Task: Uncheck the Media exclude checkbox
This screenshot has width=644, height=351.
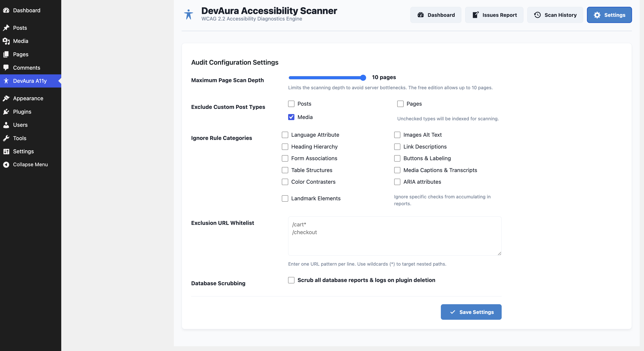Action: click(291, 117)
